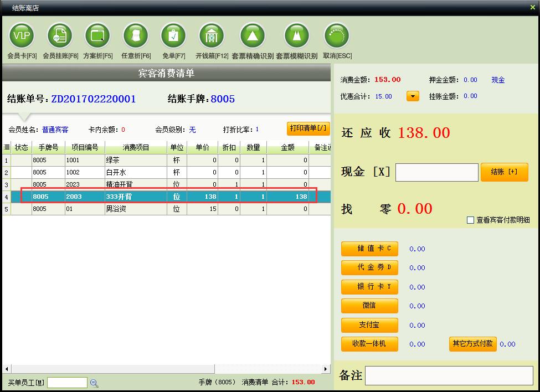
Task: Click 优惠合计 value 15.00
Action: coord(384,96)
